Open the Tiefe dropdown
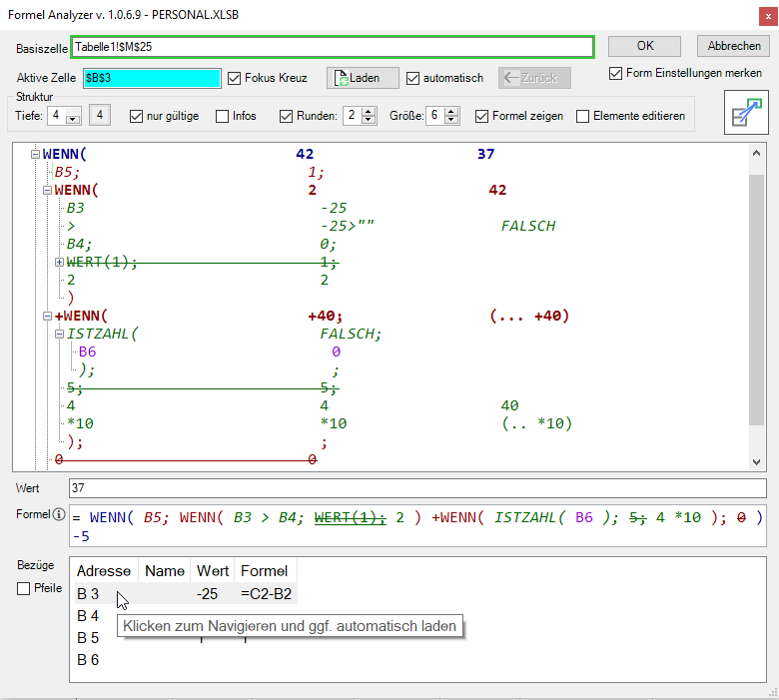Image resolution: width=779 pixels, height=700 pixels. point(73,118)
